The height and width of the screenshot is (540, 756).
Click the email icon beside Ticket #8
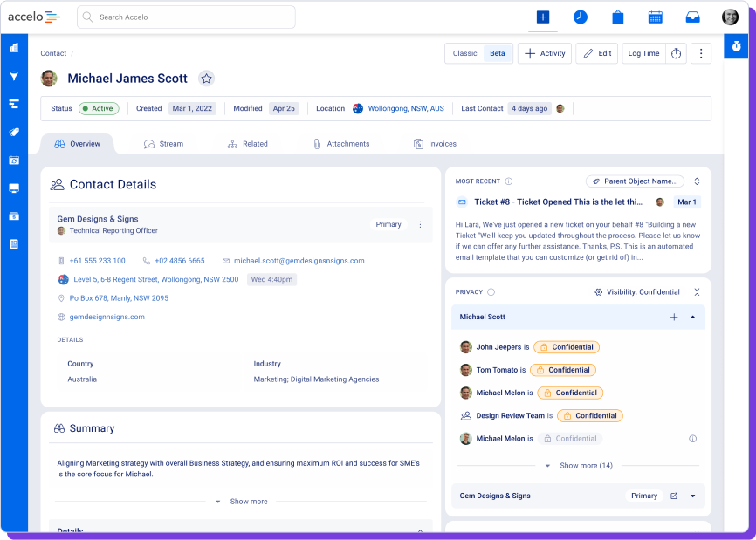tap(462, 202)
